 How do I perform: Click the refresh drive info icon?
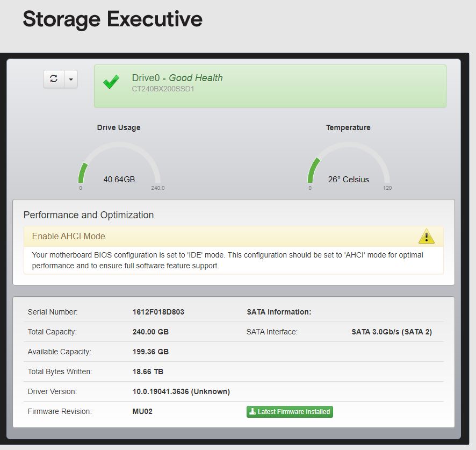(x=54, y=79)
